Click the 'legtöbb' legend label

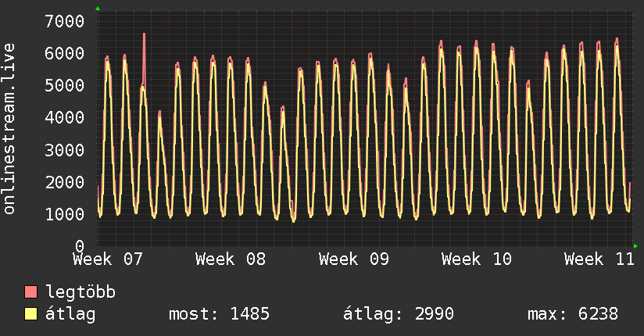[80, 291]
